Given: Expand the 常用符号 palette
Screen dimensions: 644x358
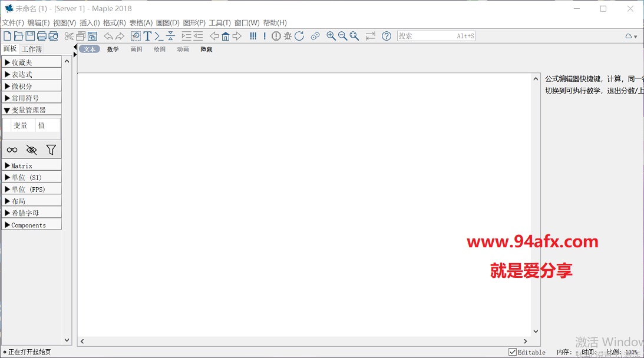Looking at the screenshot, I should tap(32, 98).
